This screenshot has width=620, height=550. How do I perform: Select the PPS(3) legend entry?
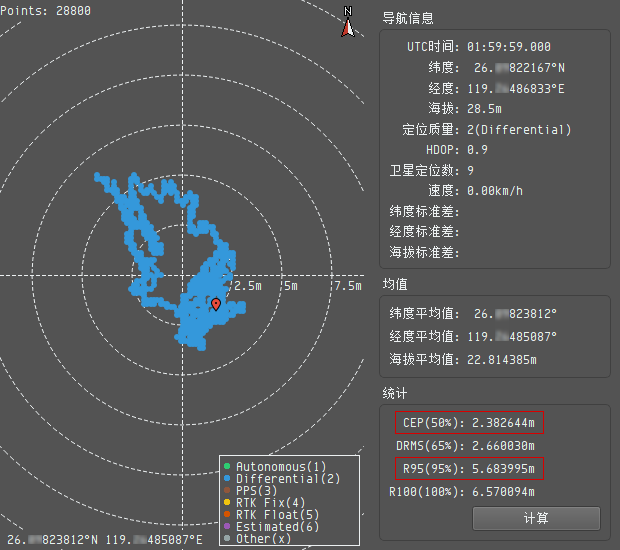click(x=258, y=491)
